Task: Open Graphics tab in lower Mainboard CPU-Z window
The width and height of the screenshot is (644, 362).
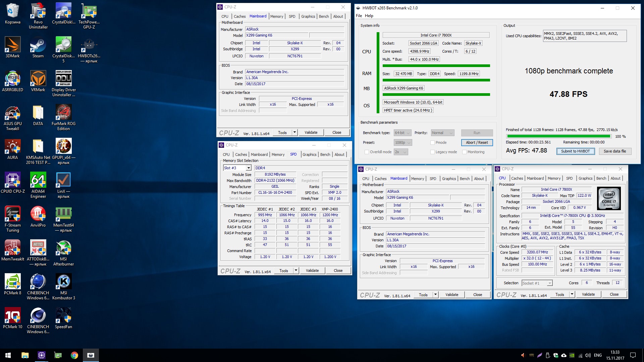Action: click(449, 179)
